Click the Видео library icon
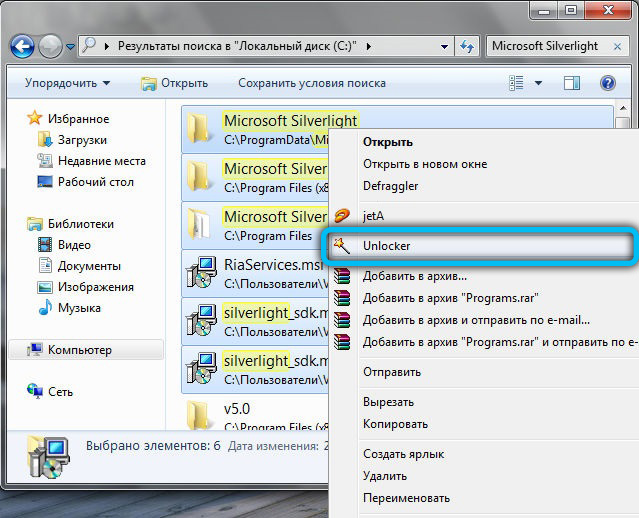The height and width of the screenshot is (518, 639). (x=44, y=245)
